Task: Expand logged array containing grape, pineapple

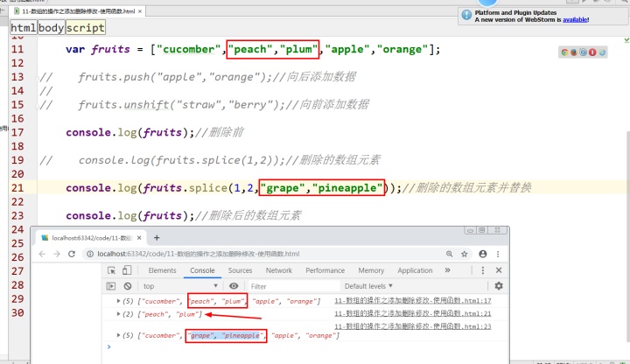Action: pos(118,335)
